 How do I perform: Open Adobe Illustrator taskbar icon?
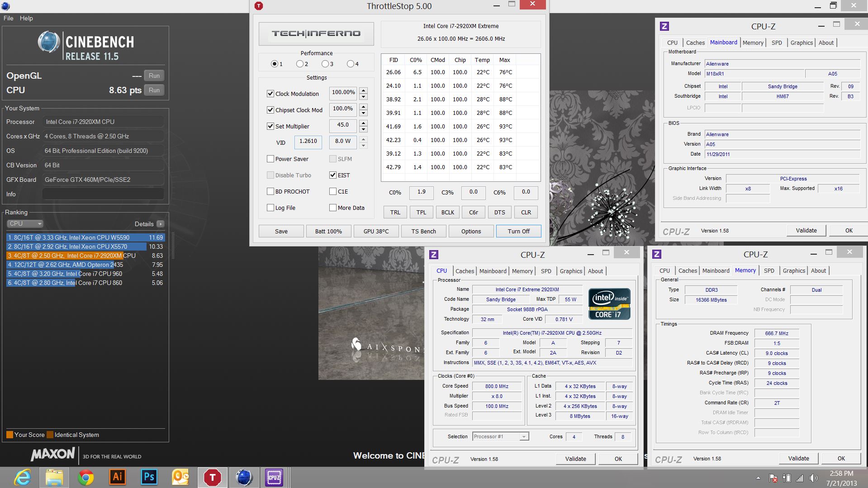pyautogui.click(x=117, y=478)
